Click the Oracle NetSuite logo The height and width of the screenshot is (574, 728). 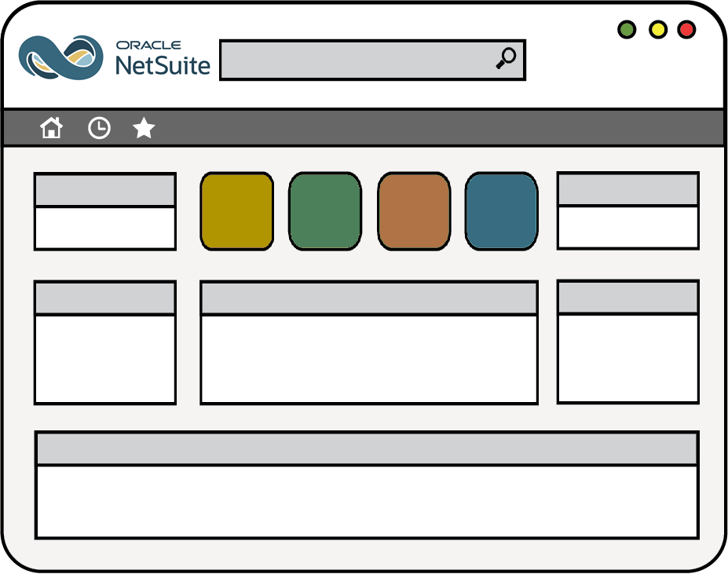point(115,57)
